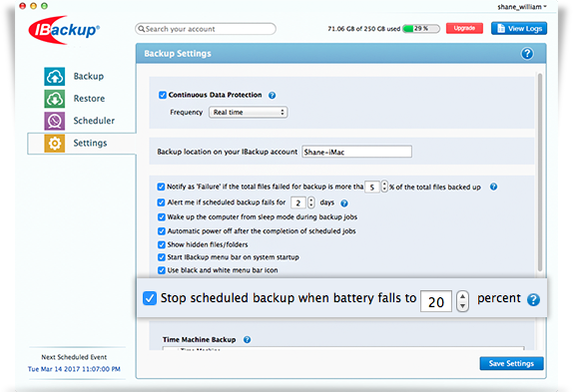The height and width of the screenshot is (392, 573).
Task: Increase the battery percent stepper value
Action: 462,296
